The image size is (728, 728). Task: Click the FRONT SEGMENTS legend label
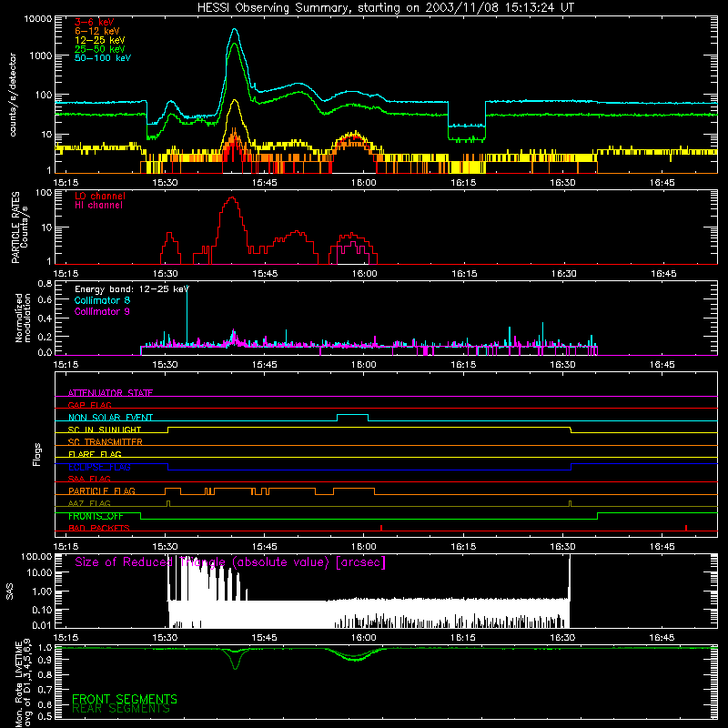(125, 699)
